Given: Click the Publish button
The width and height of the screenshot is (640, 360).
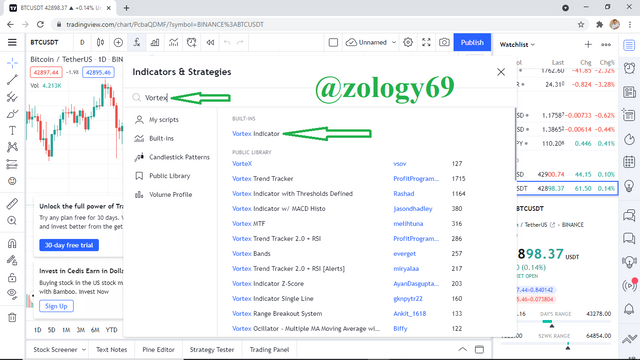Looking at the screenshot, I should point(472,42).
